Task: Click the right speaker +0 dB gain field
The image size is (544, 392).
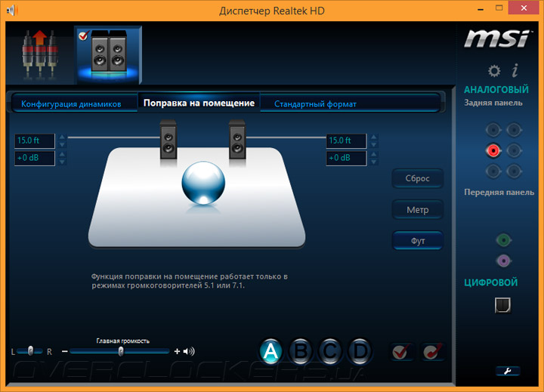Action: [x=346, y=158]
